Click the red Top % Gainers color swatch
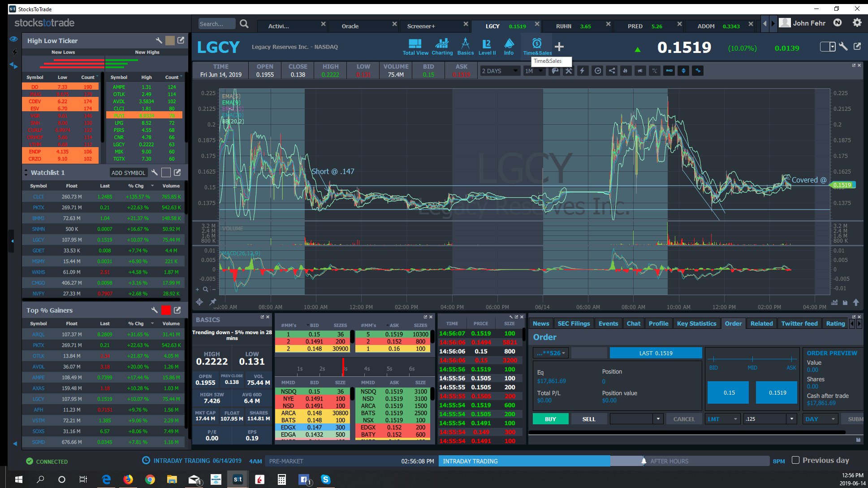868x488 pixels. [166, 310]
